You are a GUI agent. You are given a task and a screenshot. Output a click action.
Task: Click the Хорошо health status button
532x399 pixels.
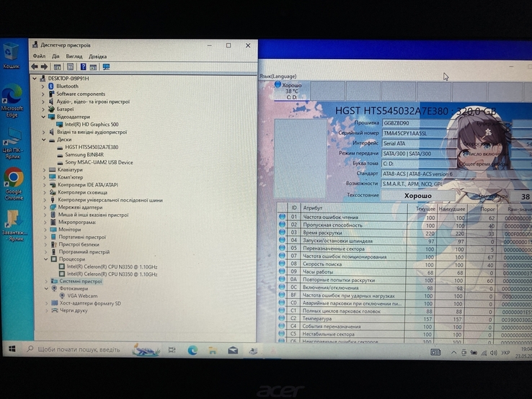coord(418,196)
